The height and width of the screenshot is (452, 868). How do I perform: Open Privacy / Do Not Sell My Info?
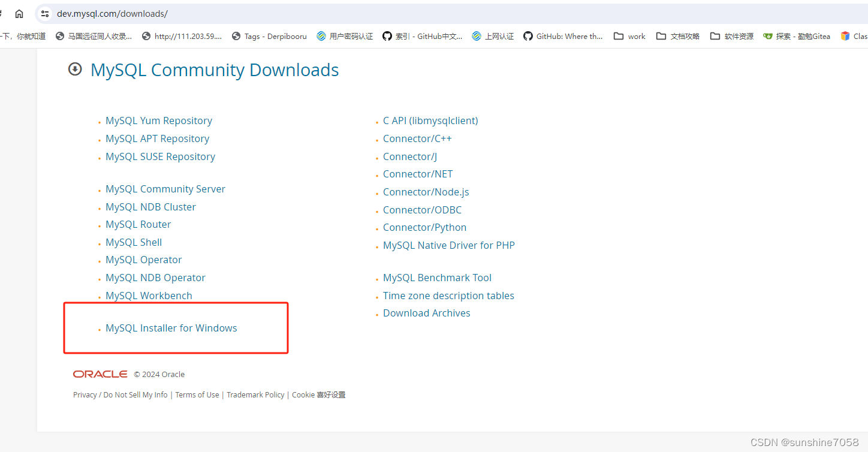pos(120,394)
